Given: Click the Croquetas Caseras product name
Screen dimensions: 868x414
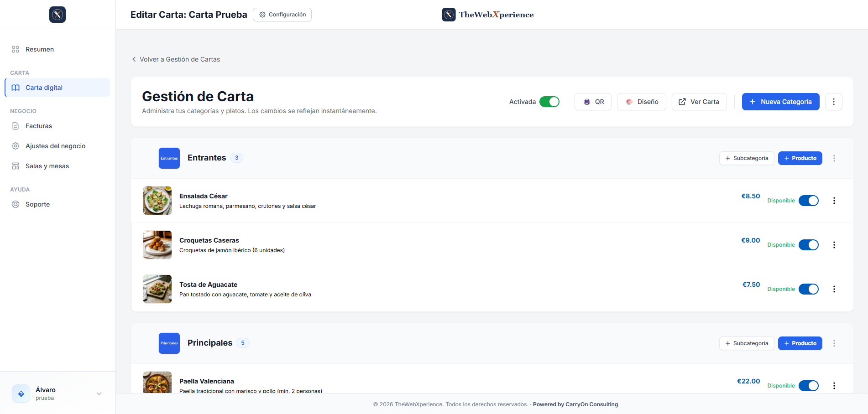Looking at the screenshot, I should [209, 240].
